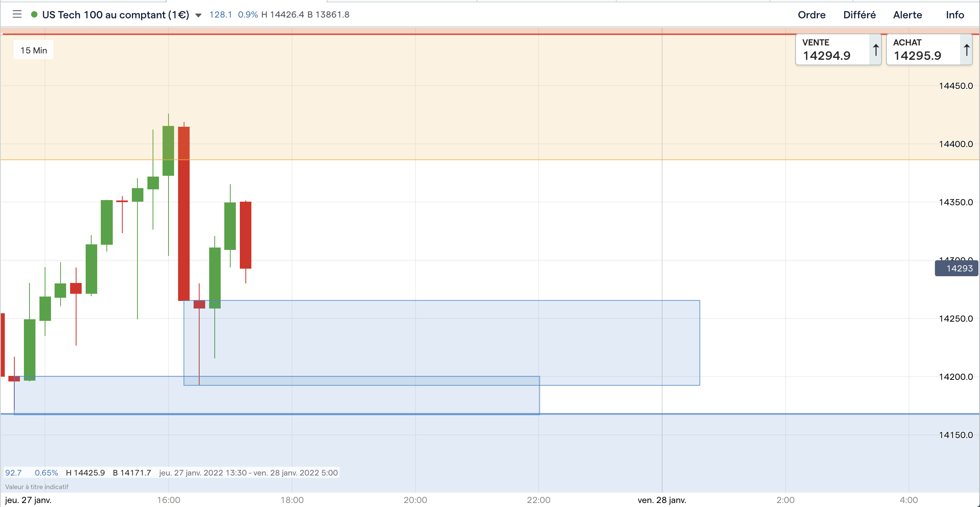Open the Ordre menu item
Screen dimensions: 980x507
pos(811,15)
